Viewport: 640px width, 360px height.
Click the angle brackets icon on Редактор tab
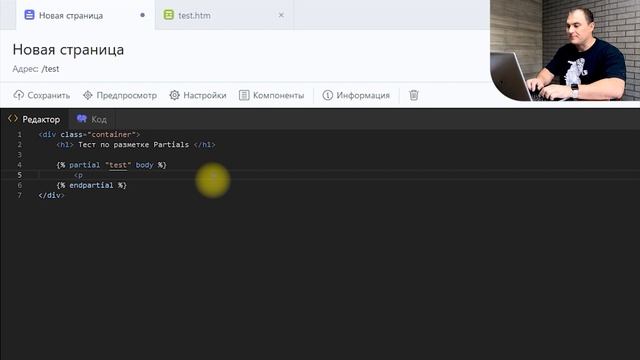point(13,119)
